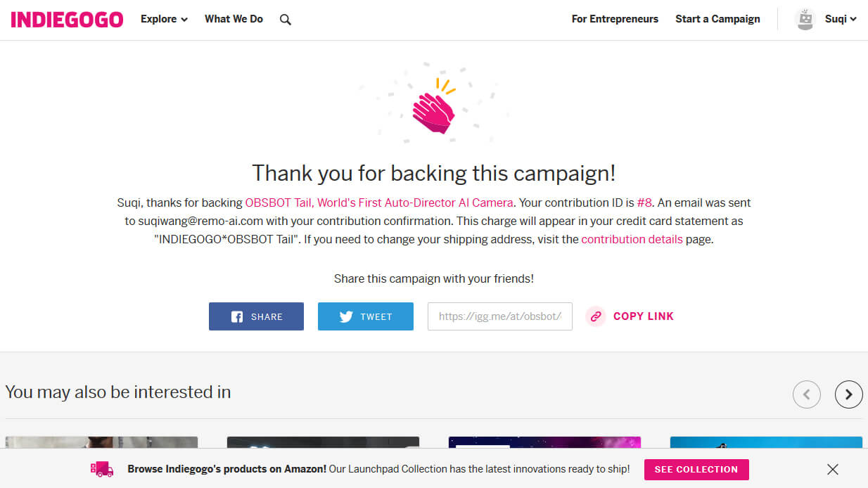The height and width of the screenshot is (488, 868).
Task: Go to previous recommended campaigns arrow
Action: click(806, 394)
